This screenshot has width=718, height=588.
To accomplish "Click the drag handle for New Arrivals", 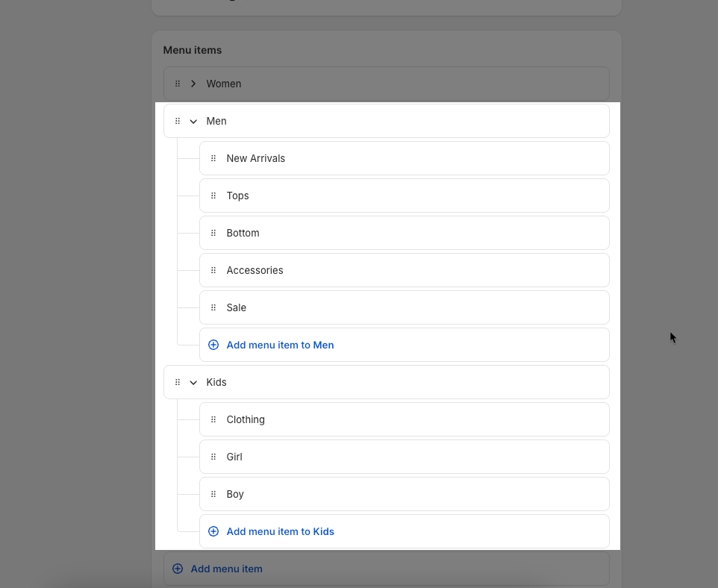I will click(213, 158).
